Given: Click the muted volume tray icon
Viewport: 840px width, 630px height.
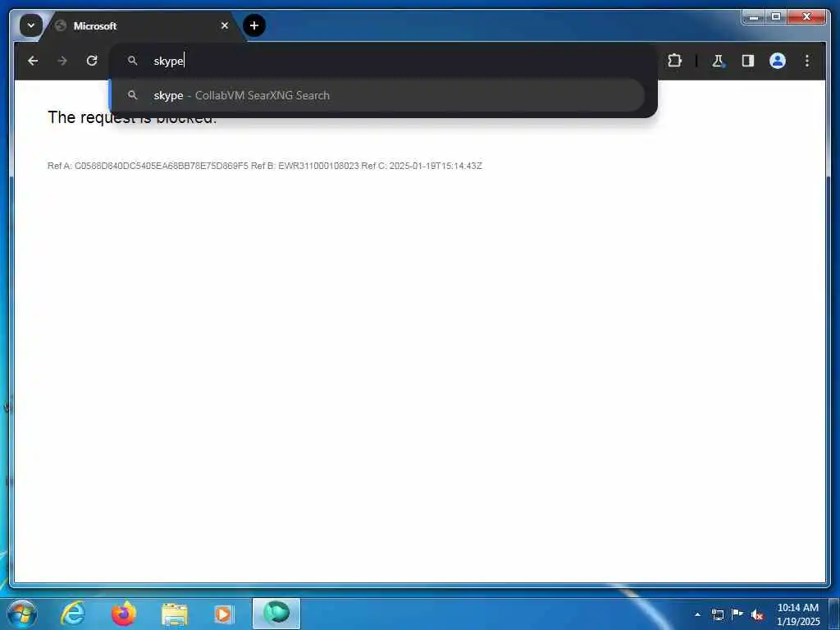Looking at the screenshot, I should [757, 615].
